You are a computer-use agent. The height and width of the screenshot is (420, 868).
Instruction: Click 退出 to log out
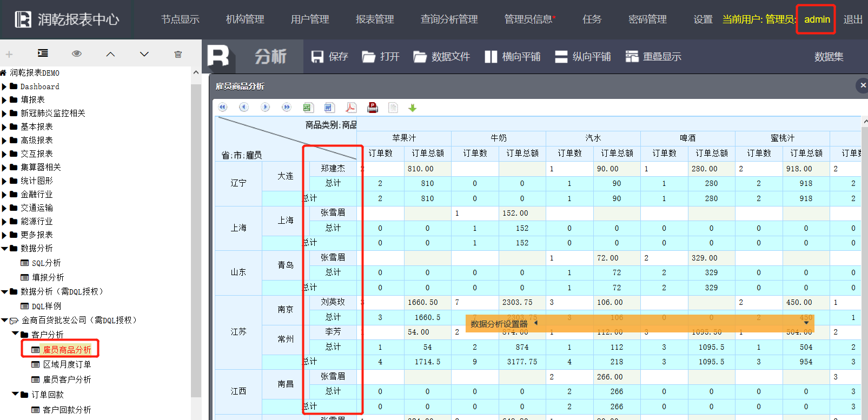pyautogui.click(x=853, y=19)
